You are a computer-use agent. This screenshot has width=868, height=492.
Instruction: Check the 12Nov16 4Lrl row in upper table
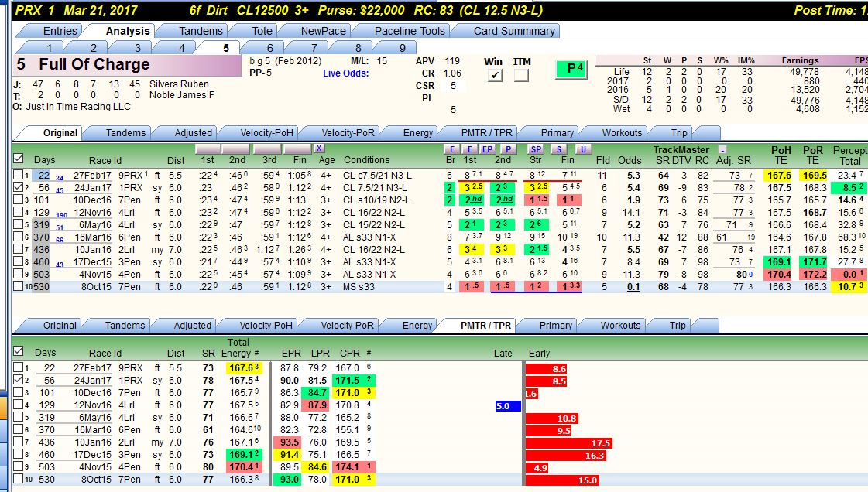pos(19,212)
